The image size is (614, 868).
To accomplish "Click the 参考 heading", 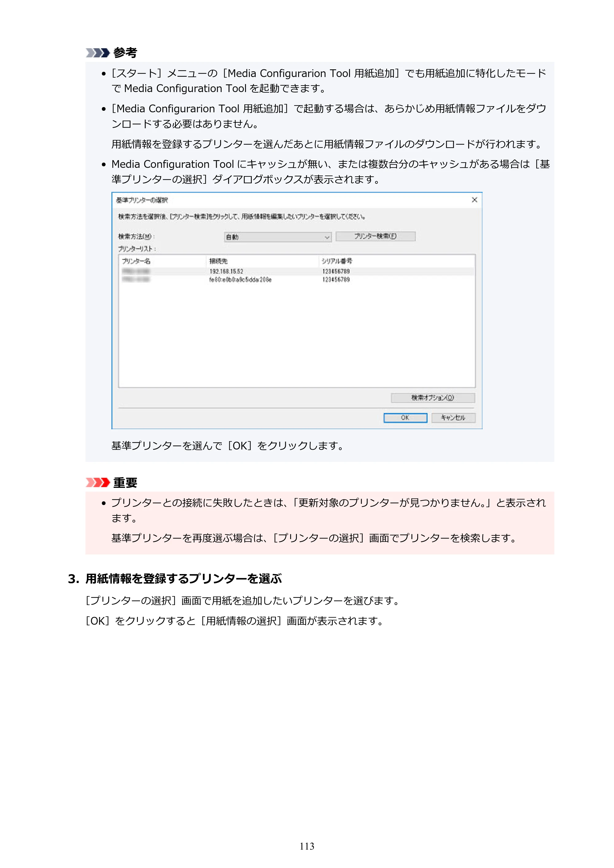I will point(125,52).
